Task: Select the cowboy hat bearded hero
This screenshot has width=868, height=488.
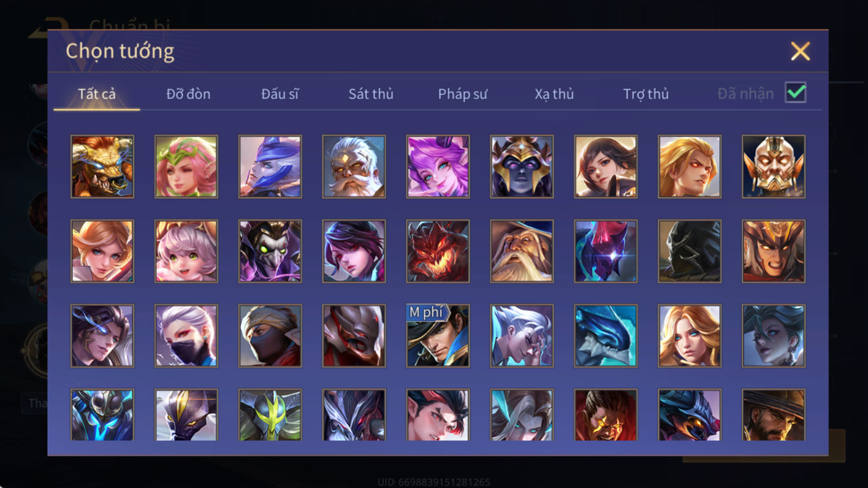Action: [x=774, y=414]
